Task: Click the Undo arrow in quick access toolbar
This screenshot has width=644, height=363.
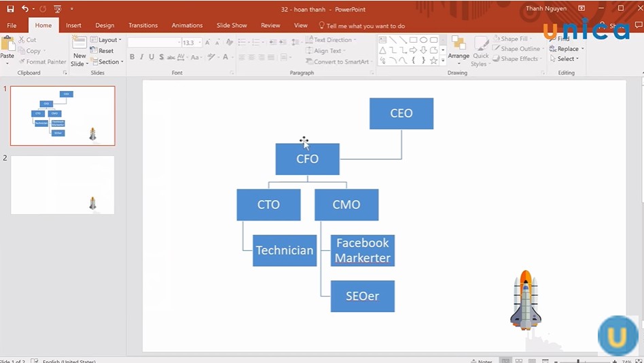Action: click(x=25, y=9)
